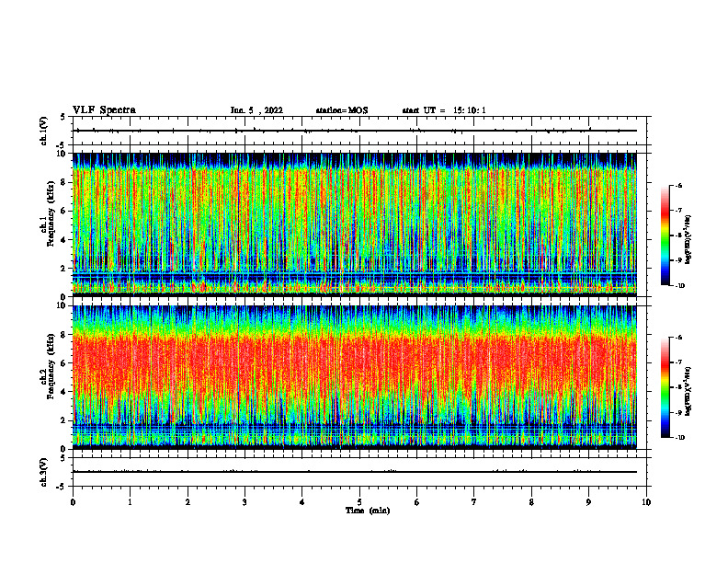This screenshot has height=563, width=728.
Task: Click time axis tick label "2"
Action: coord(188,502)
